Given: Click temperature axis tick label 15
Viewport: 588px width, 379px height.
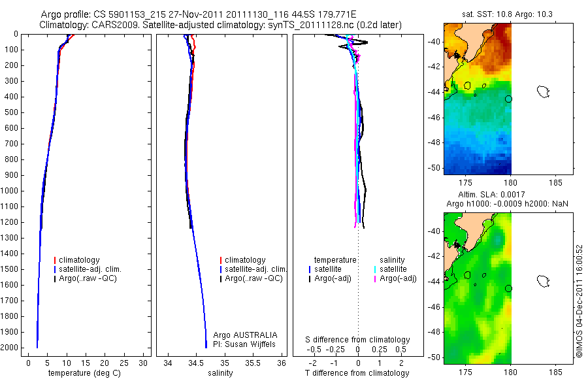Looking at the screenshot, I should point(86,363).
